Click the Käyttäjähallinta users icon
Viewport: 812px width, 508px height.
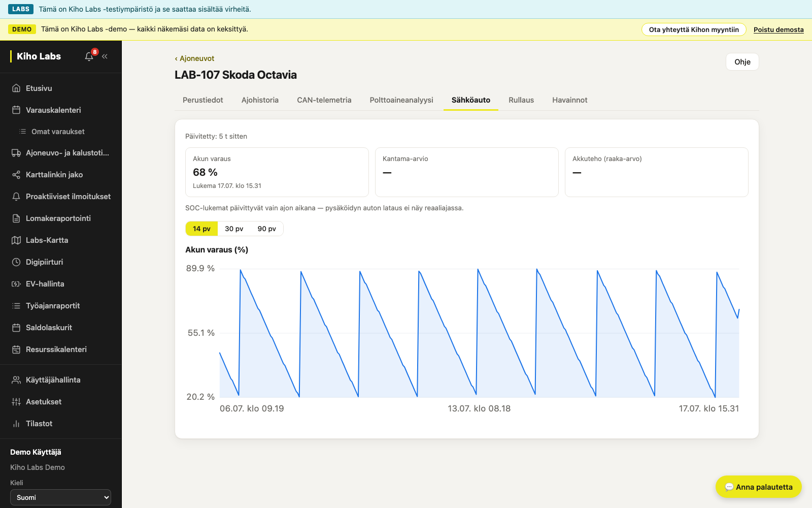pyautogui.click(x=16, y=380)
